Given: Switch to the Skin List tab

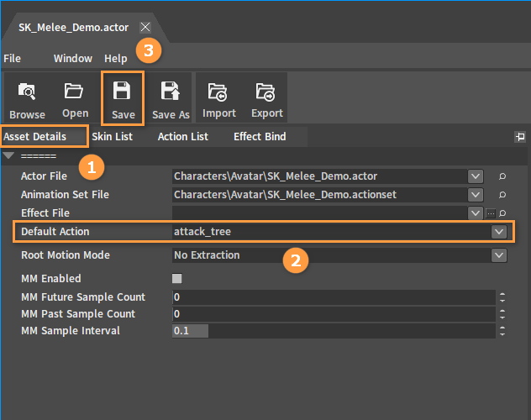Looking at the screenshot, I should [112, 137].
